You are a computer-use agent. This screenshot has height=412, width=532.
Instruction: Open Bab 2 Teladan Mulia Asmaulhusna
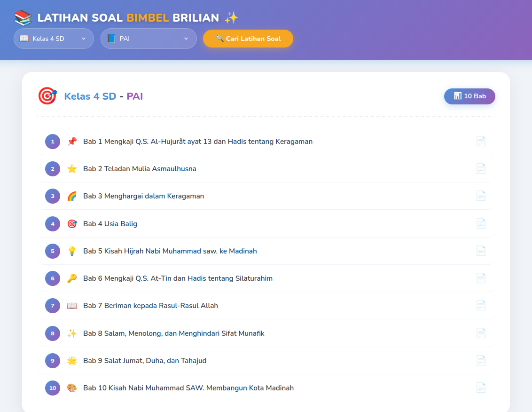[266, 169]
